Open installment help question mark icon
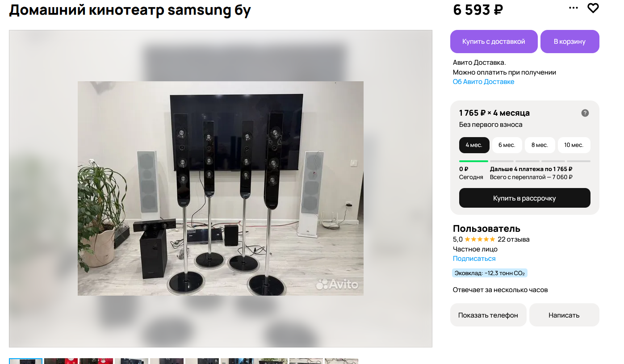 (x=585, y=113)
